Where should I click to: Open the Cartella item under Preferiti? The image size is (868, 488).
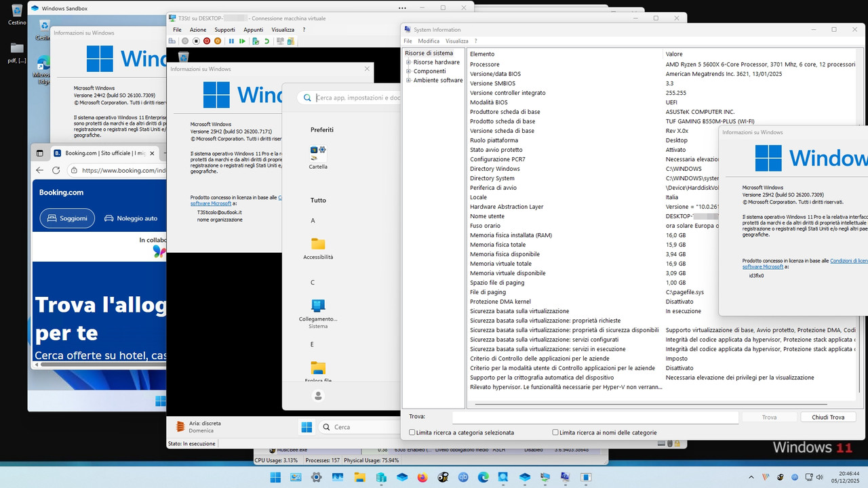pos(318,157)
